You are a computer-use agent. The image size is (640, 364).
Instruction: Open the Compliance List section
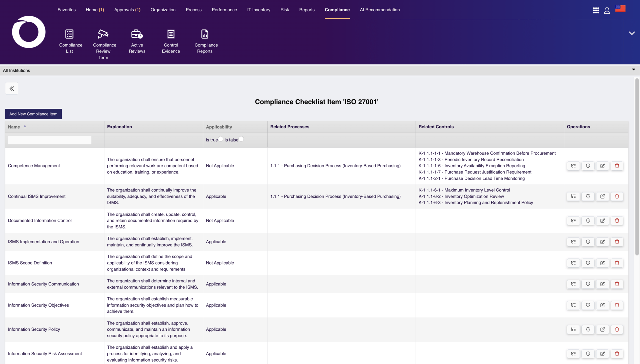(69, 41)
